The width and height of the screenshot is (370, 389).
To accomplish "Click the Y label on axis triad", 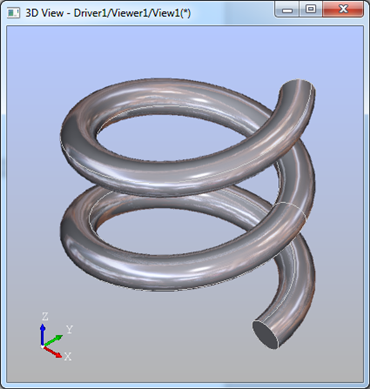I will (x=69, y=330).
